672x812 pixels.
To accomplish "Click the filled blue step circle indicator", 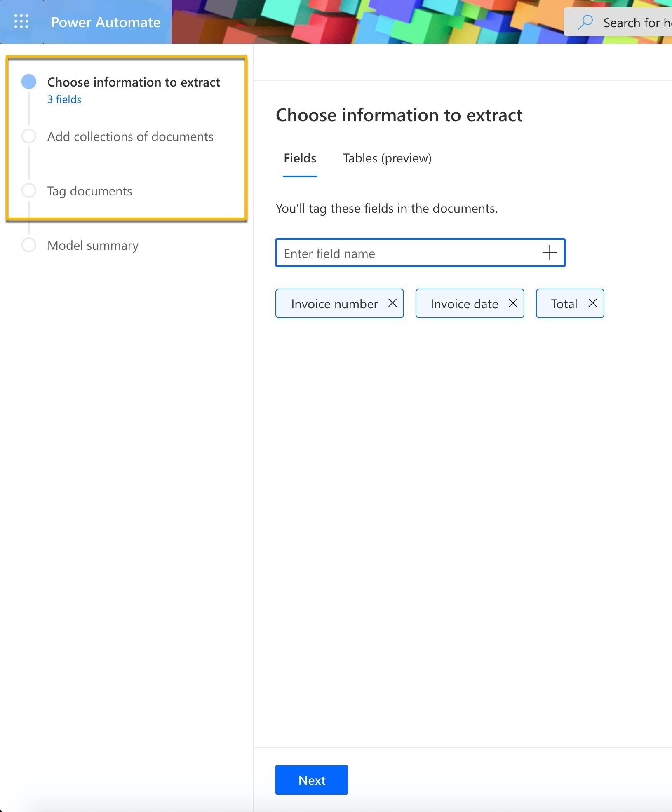I will click(x=29, y=82).
